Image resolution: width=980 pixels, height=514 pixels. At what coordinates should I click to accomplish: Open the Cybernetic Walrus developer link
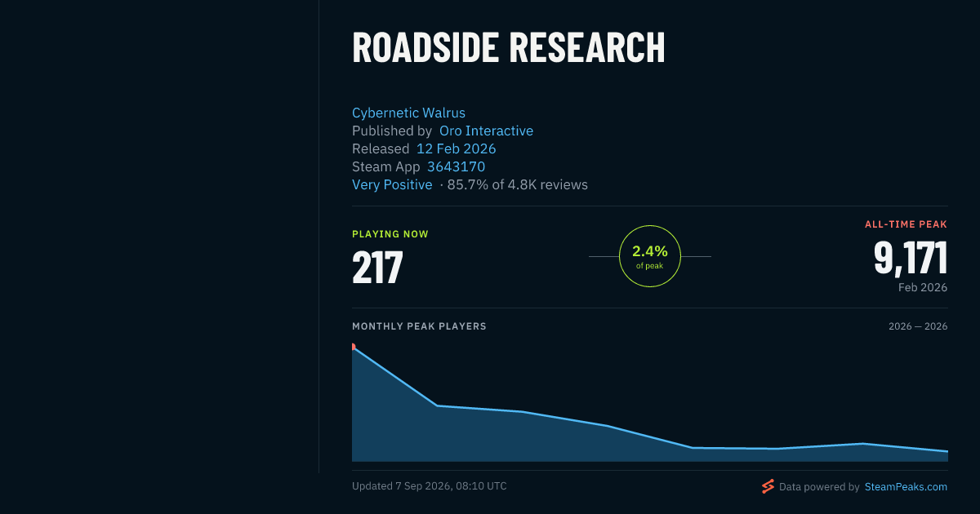click(x=408, y=113)
